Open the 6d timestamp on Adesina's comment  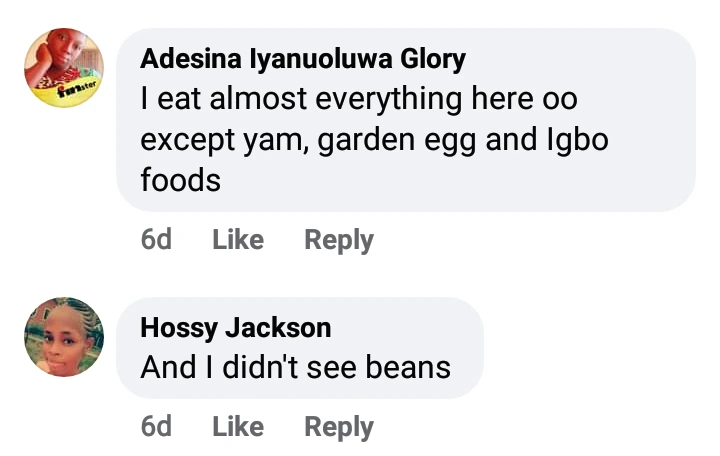click(156, 240)
